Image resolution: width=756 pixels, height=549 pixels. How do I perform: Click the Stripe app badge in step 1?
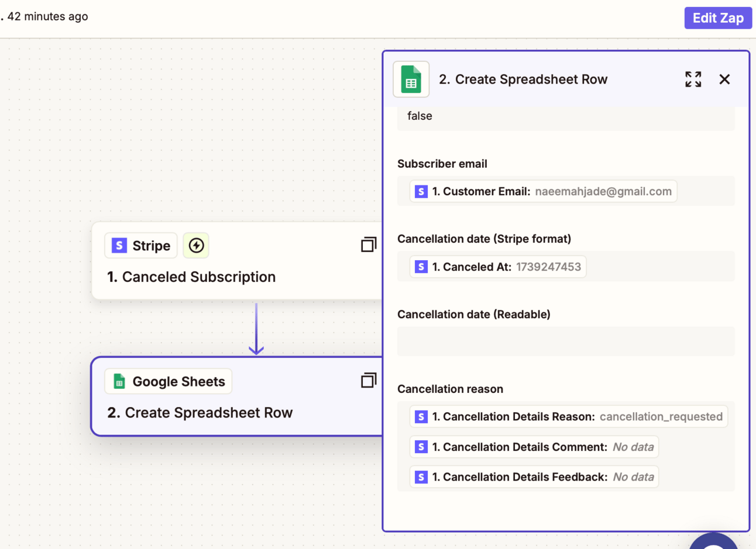141,246
